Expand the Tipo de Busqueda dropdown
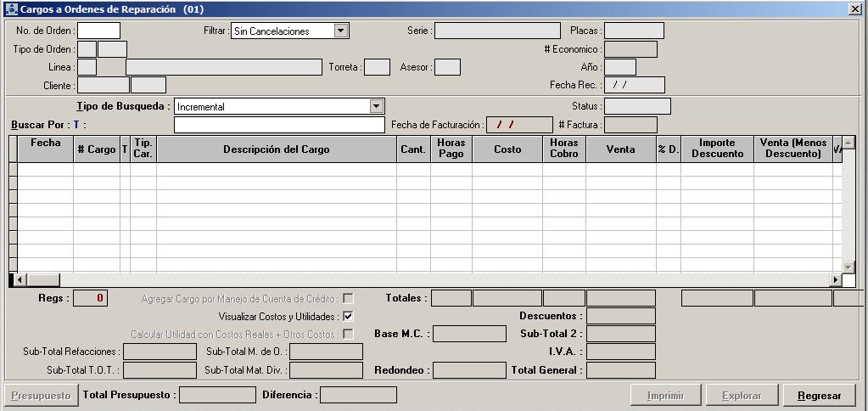This screenshot has width=868, height=411. pyautogui.click(x=377, y=107)
